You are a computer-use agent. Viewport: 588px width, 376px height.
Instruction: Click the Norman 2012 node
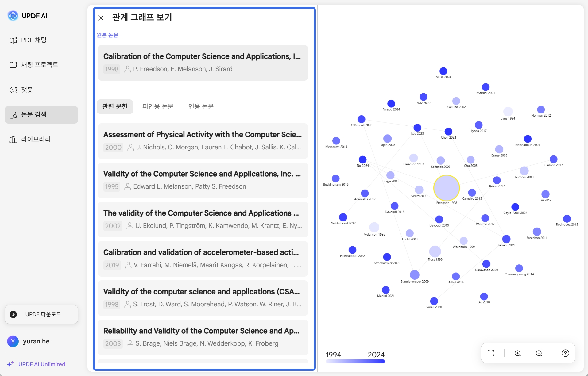(541, 109)
